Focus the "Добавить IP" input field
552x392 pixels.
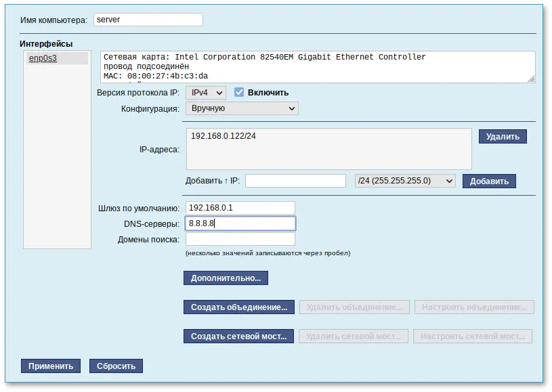coord(296,180)
